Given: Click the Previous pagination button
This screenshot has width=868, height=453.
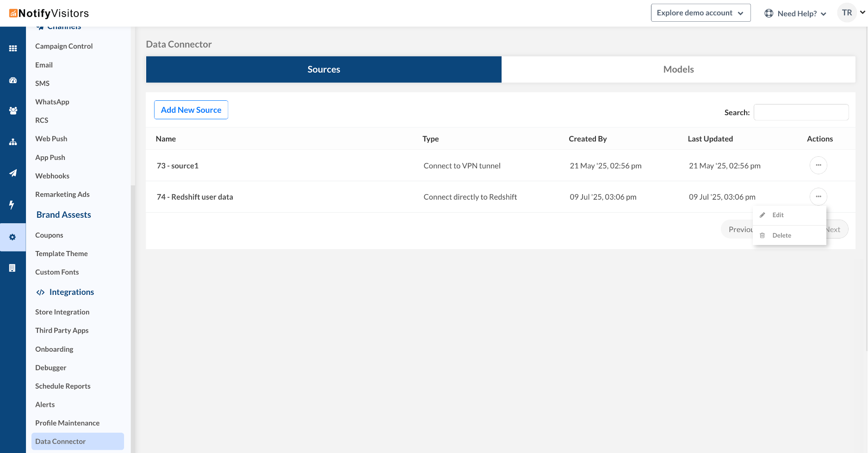Looking at the screenshot, I should pos(738,229).
